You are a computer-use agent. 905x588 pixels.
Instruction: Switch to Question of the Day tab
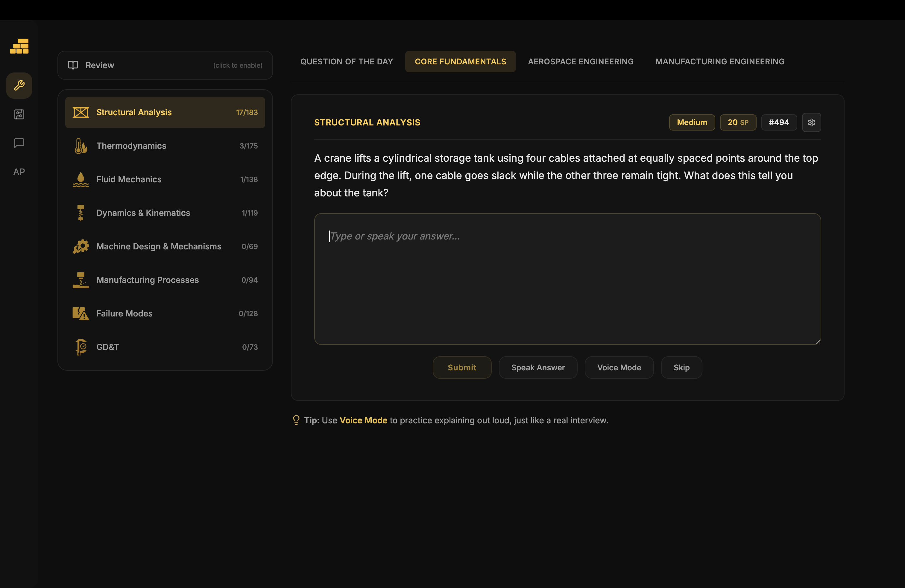pos(347,62)
